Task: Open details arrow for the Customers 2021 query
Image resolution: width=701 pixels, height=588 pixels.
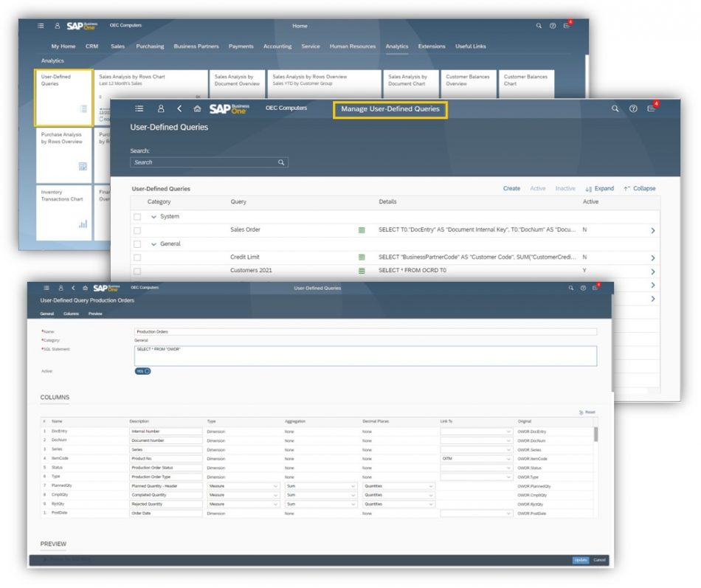Action: 653,271
